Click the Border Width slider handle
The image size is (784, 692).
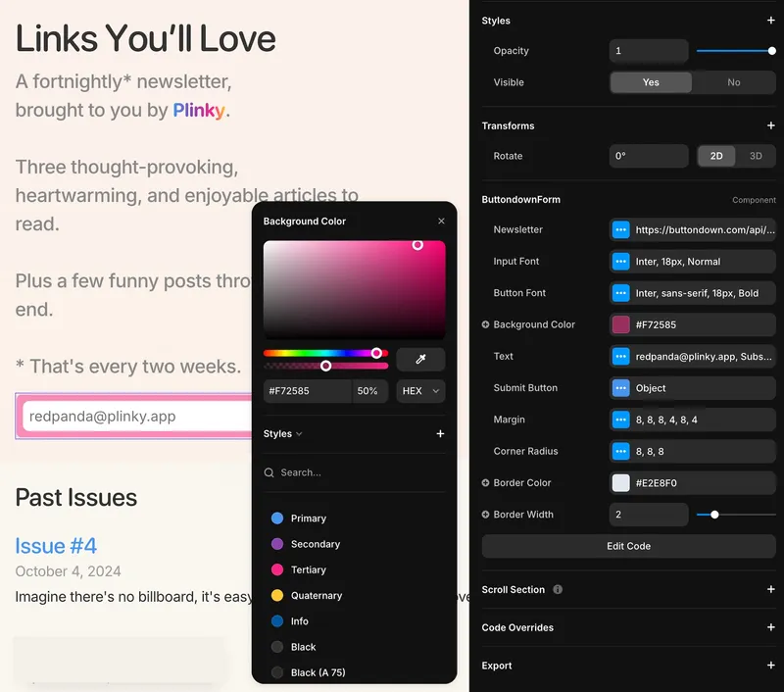coord(714,514)
